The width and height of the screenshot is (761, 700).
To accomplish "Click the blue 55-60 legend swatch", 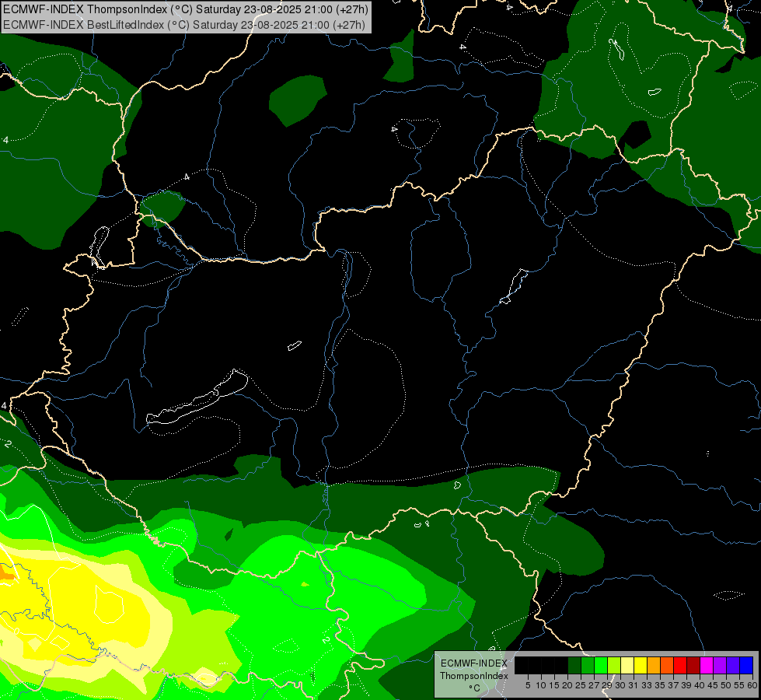I will tap(746, 665).
